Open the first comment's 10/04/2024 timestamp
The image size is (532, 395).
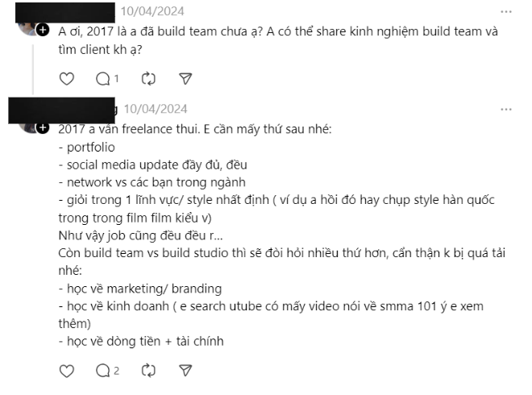pos(152,11)
